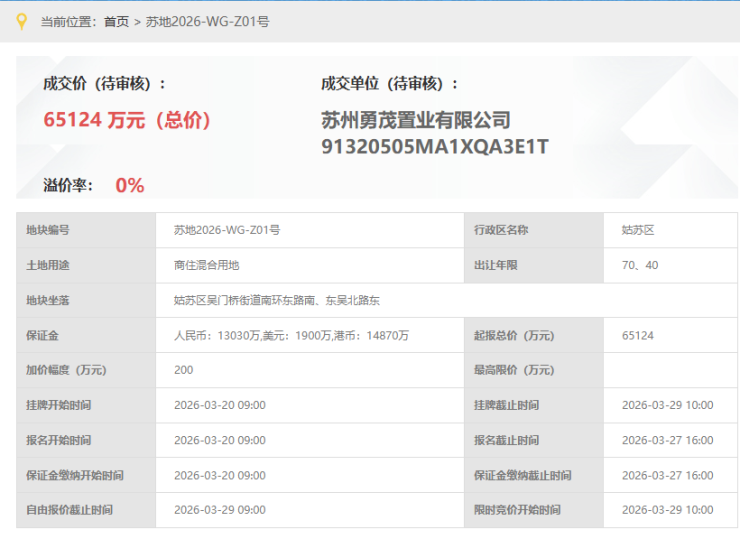Screen dimensions: 740x539
Task: Click the 报名截止时间 label
Action: click(x=506, y=440)
